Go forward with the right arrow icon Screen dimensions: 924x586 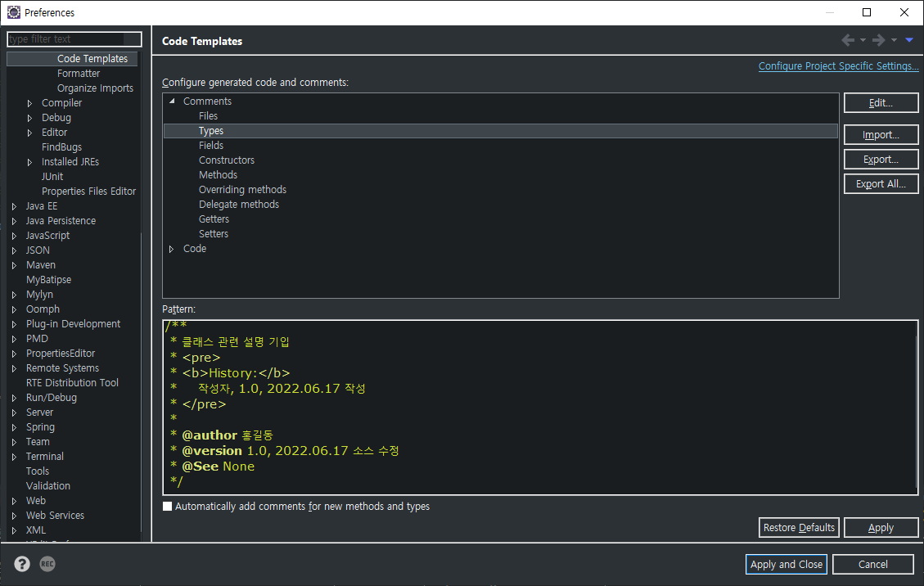pos(879,40)
